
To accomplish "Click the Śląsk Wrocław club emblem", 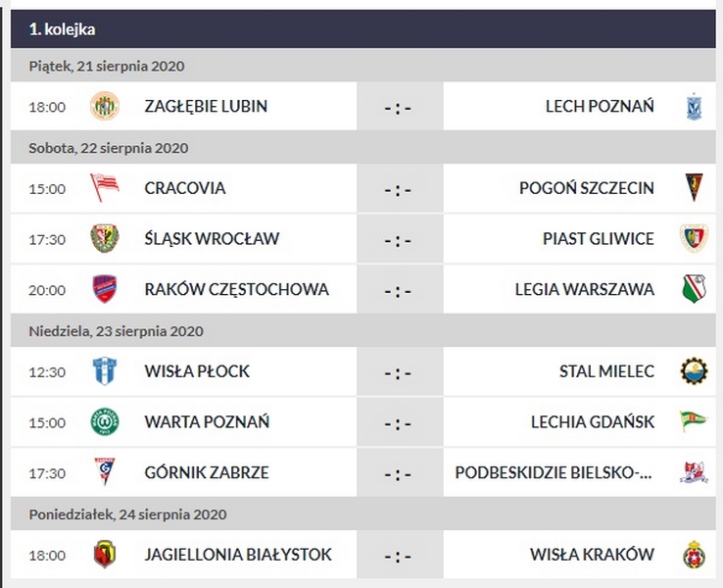I will pos(104,238).
